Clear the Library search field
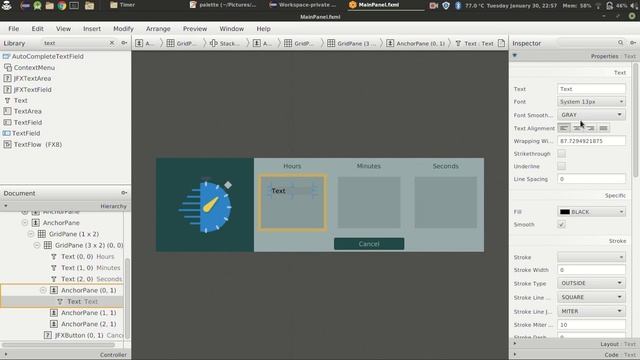 pyautogui.click(x=112, y=43)
